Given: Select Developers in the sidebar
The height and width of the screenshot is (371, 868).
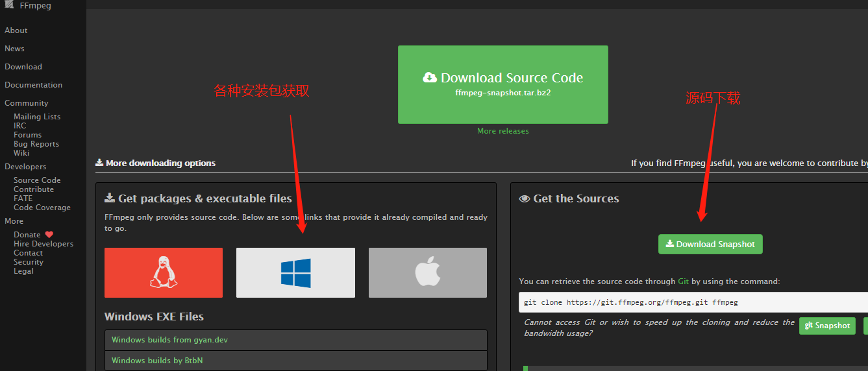Looking at the screenshot, I should pyautogui.click(x=25, y=167).
